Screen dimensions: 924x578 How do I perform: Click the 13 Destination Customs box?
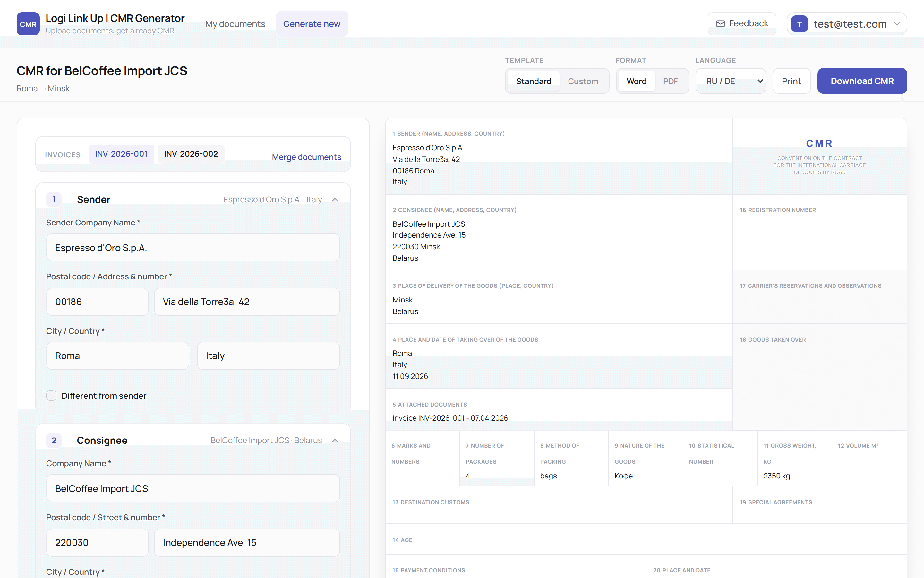(x=559, y=505)
